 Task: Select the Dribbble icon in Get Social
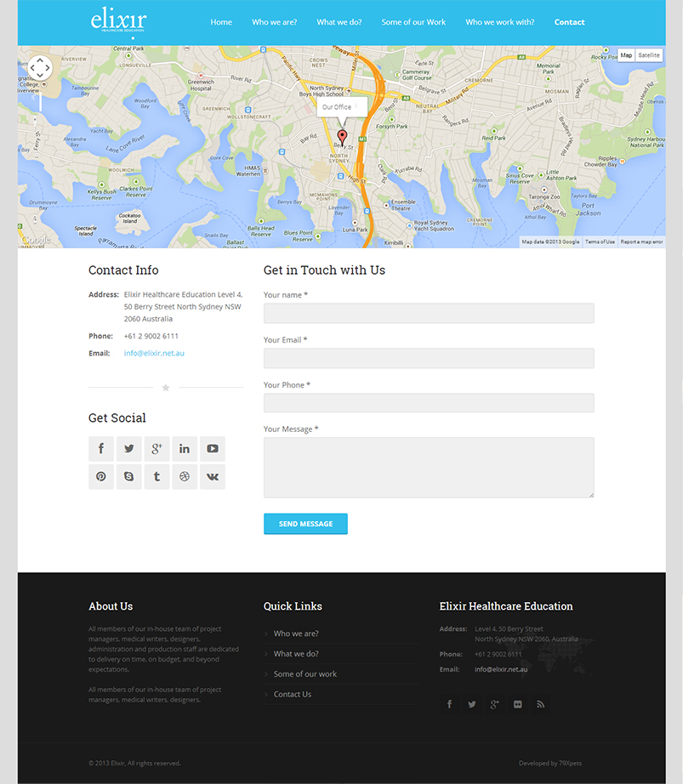click(184, 476)
